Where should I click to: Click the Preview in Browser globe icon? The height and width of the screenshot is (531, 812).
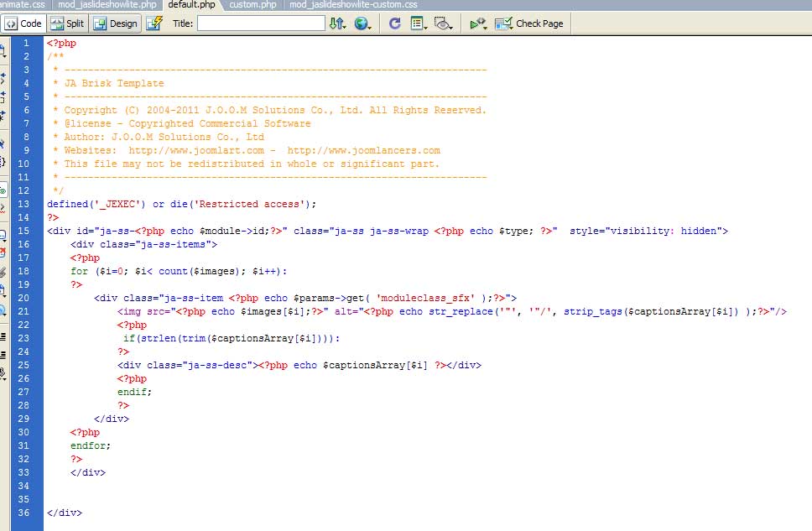point(361,23)
